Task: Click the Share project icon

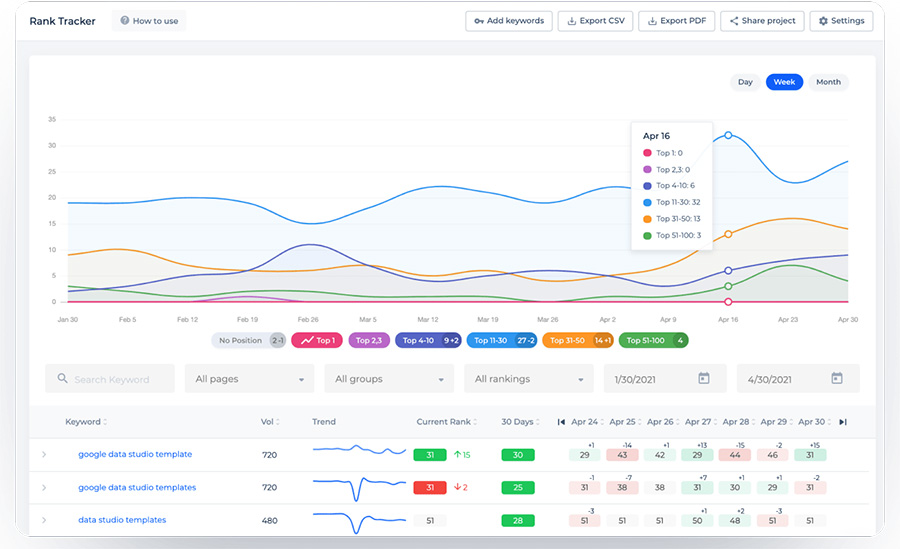Action: [734, 21]
